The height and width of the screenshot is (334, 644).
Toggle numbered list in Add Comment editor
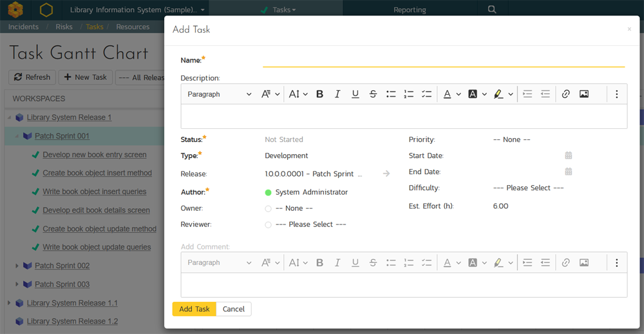click(408, 262)
